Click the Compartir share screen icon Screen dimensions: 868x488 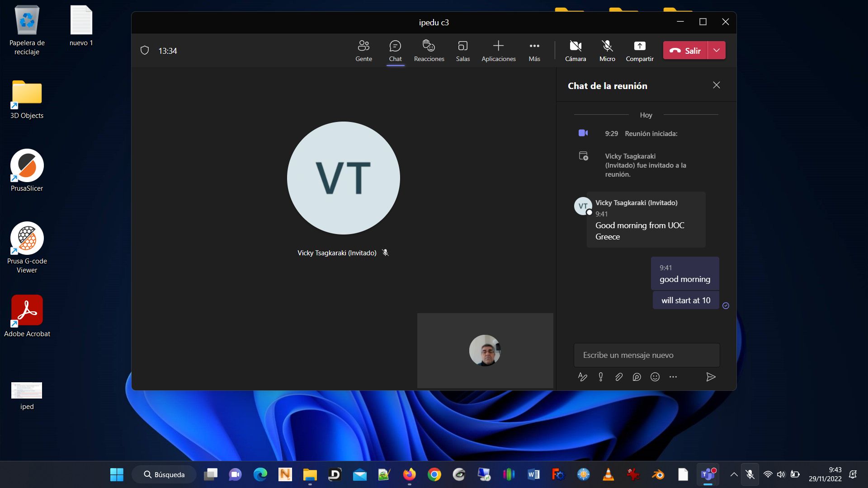tap(639, 46)
